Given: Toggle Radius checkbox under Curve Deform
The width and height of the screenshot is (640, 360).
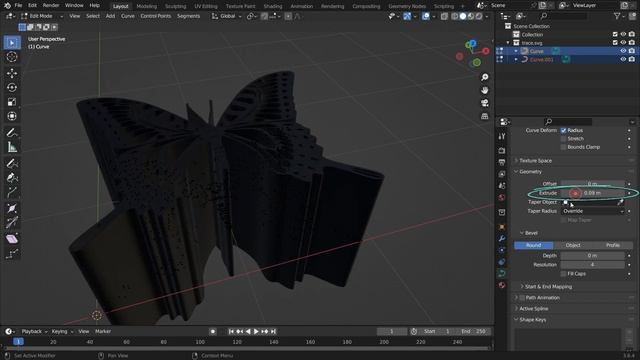Looking at the screenshot, I should [x=564, y=130].
